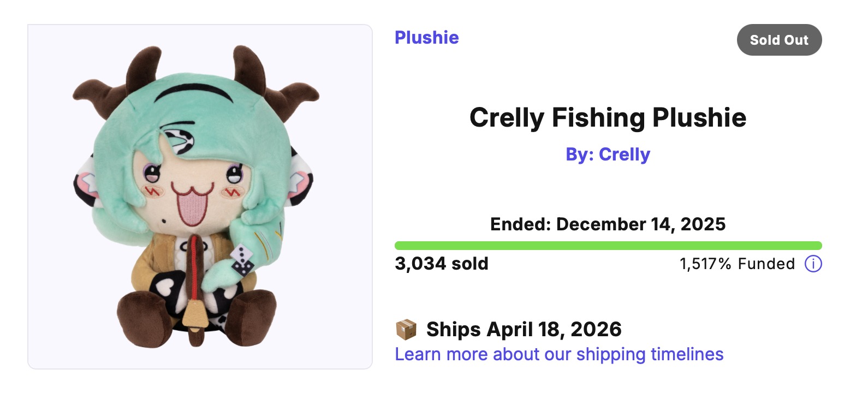Click the Crelly Fishing Plushie title
Viewport: 868px width, 393px height.
(608, 117)
